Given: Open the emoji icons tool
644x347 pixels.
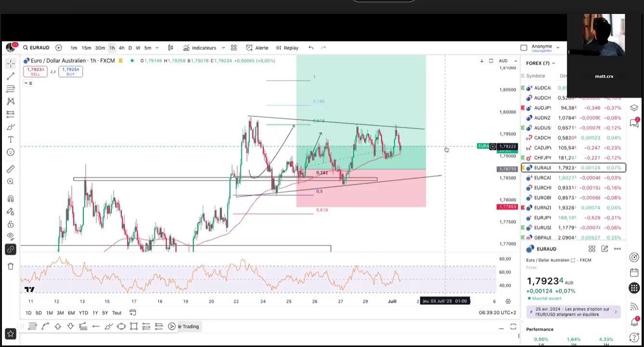Looking at the screenshot, I should point(11,153).
